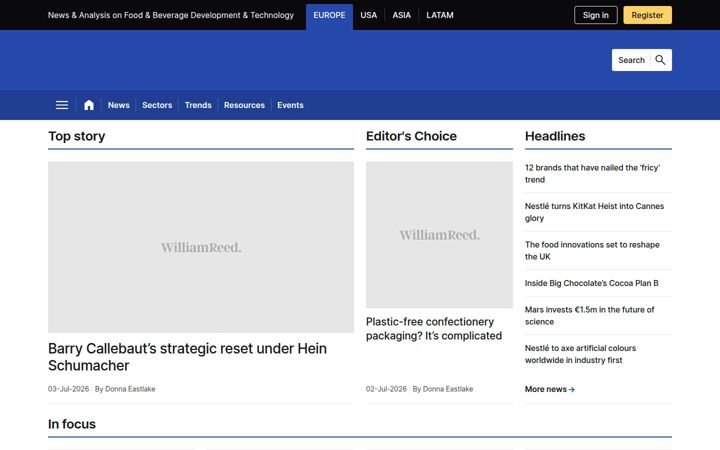Open the top story placeholder image
The width and height of the screenshot is (720, 450).
201,247
